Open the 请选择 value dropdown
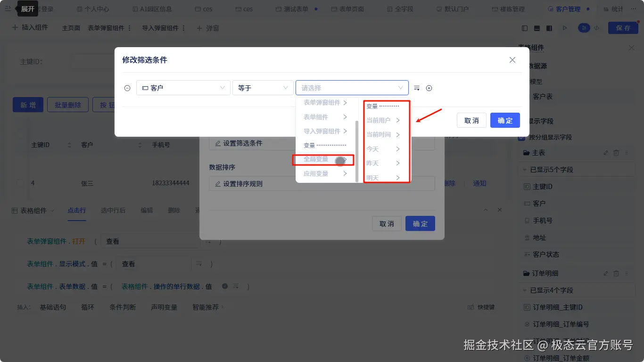The width and height of the screenshot is (644, 362). (352, 88)
